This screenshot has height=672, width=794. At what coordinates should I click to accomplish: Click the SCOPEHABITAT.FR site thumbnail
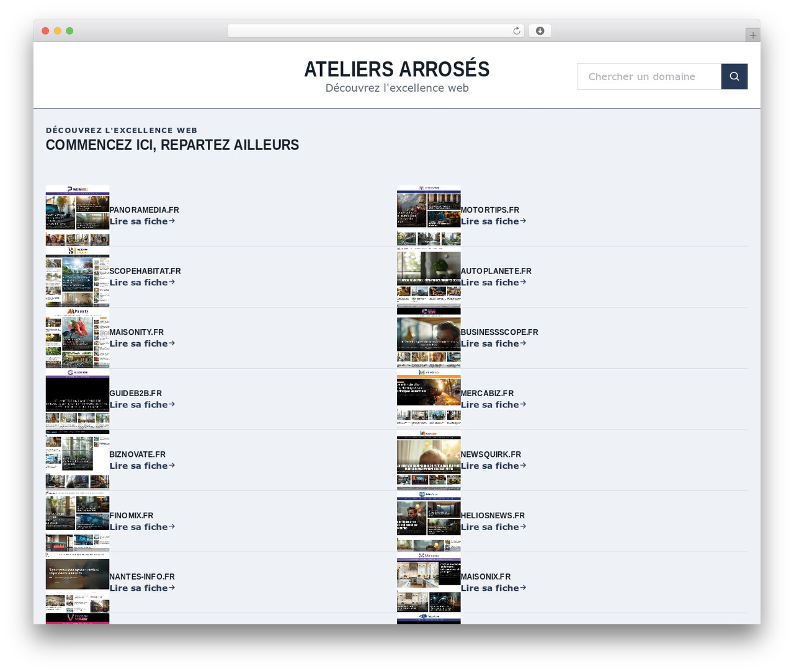pyautogui.click(x=78, y=276)
